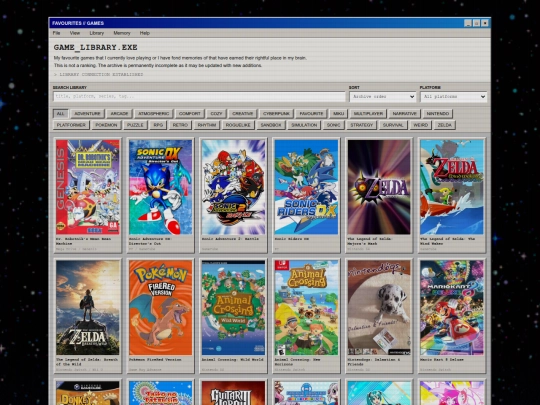Image resolution: width=540 pixels, height=405 pixels.
Task: Open Sonic Adventure 2 Battle cover
Action: point(233,187)
